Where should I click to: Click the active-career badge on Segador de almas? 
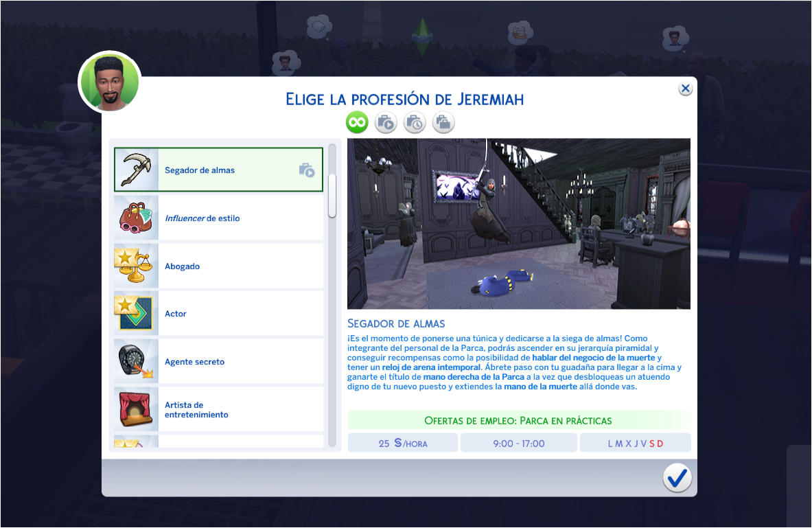[307, 170]
